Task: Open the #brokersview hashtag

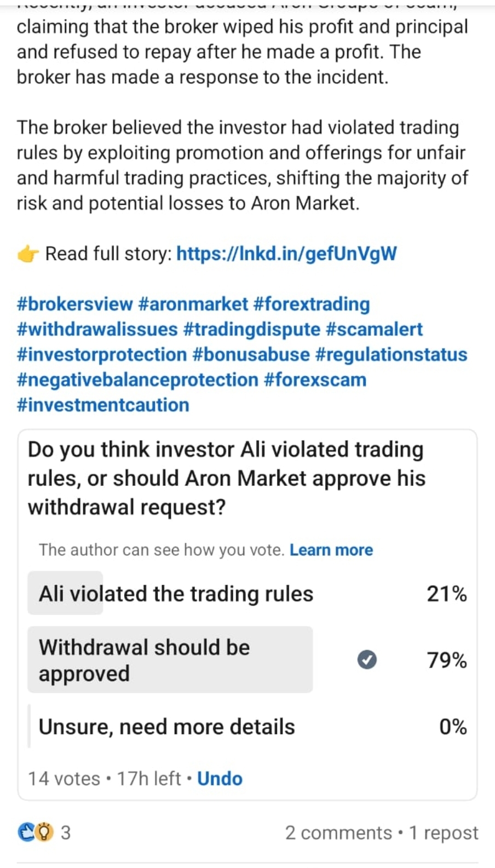Action: pos(75,304)
